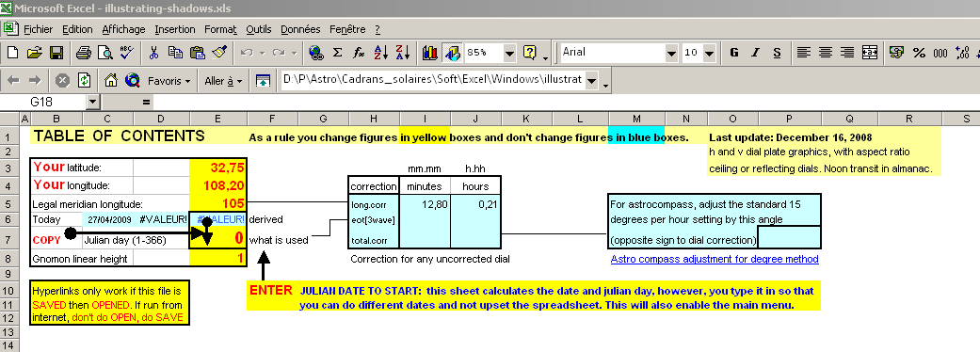Screen dimensions: 980x352
Task: Select the long.corr minutes value 12,80
Action: (425, 204)
